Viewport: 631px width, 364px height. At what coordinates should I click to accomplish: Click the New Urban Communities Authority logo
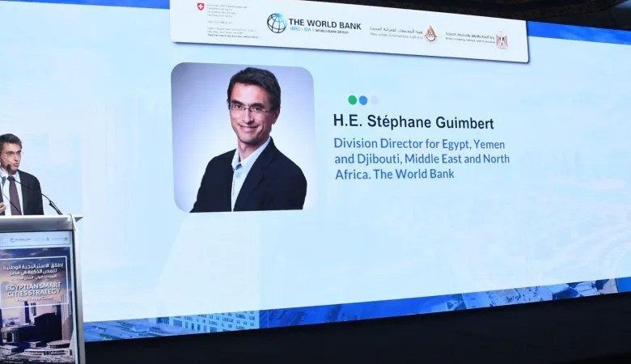(430, 33)
